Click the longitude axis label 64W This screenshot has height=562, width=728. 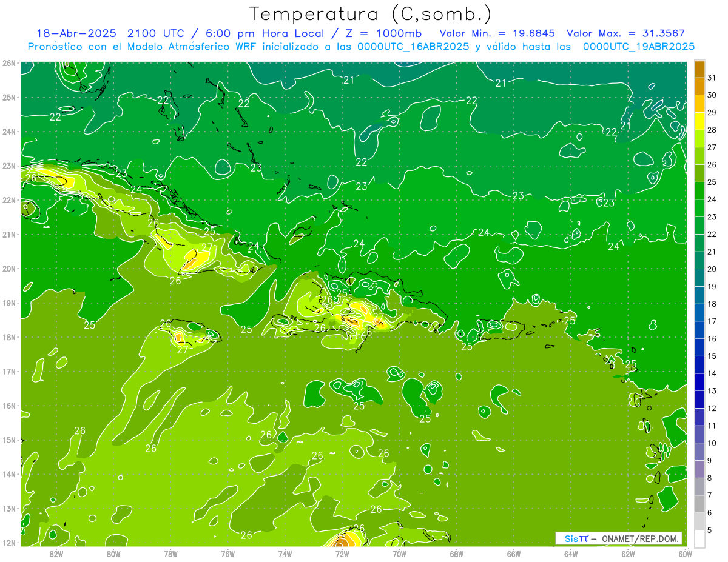[x=571, y=554]
